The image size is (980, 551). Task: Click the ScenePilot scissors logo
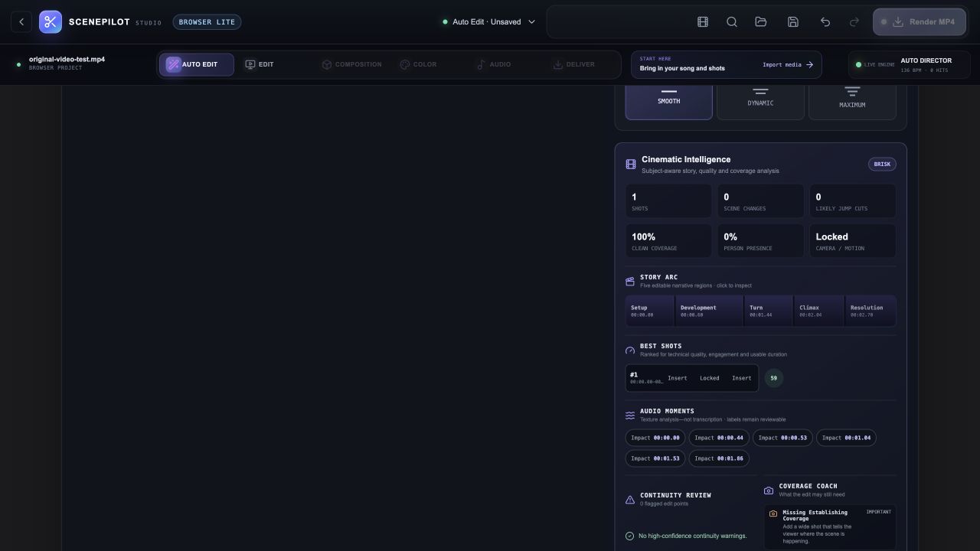click(51, 22)
